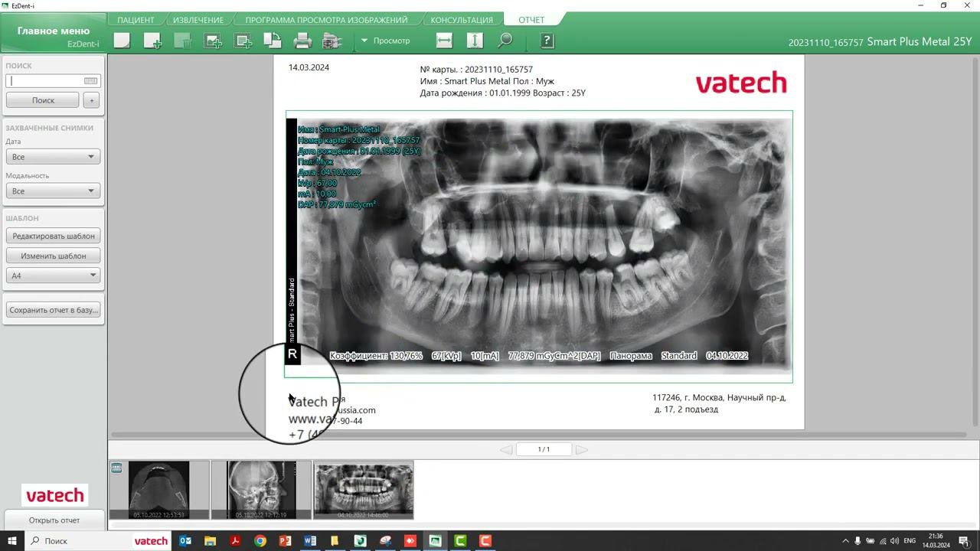Click the multifunction printer icon
Screen dimensions: 980x551
(332, 41)
